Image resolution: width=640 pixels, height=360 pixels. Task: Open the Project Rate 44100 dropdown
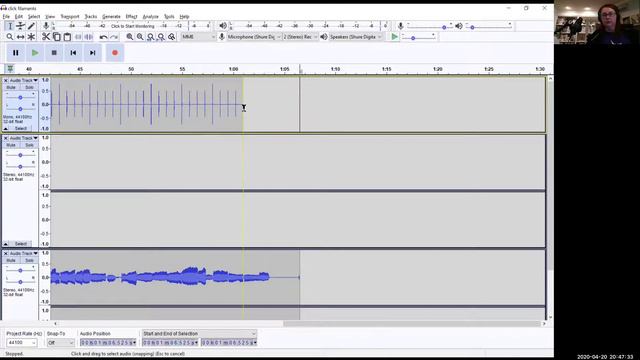(x=22, y=343)
